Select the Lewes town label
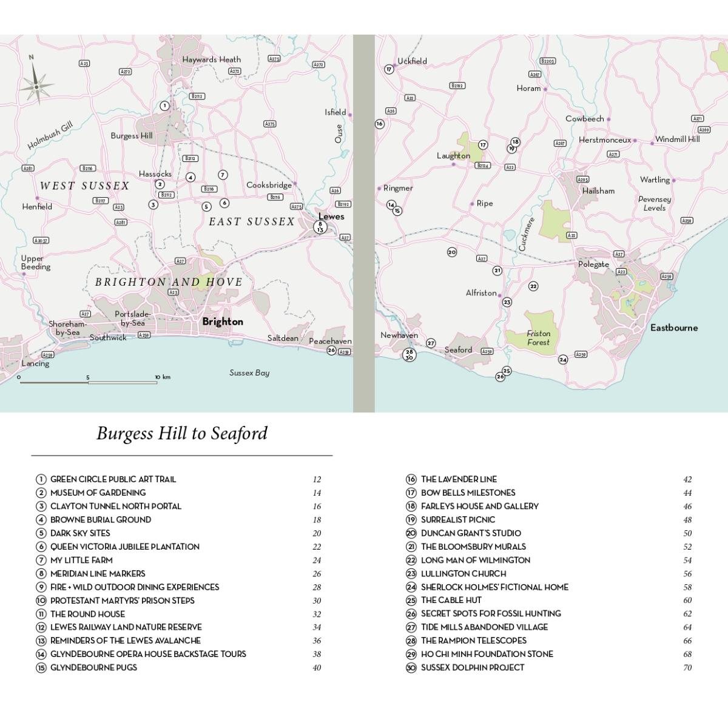Screen dimensions: 728x728 pyautogui.click(x=331, y=216)
